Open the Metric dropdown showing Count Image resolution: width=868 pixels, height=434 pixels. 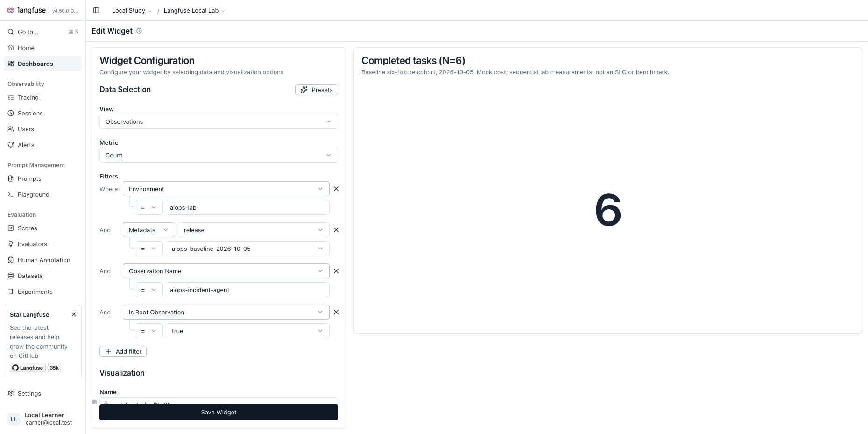(219, 155)
